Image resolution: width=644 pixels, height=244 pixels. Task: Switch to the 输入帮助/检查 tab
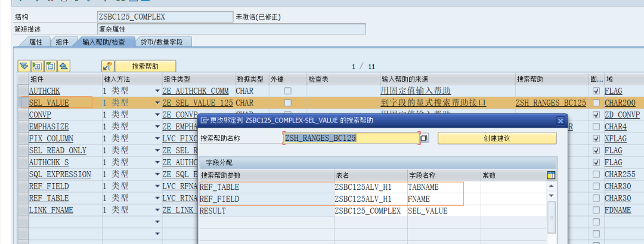point(103,42)
